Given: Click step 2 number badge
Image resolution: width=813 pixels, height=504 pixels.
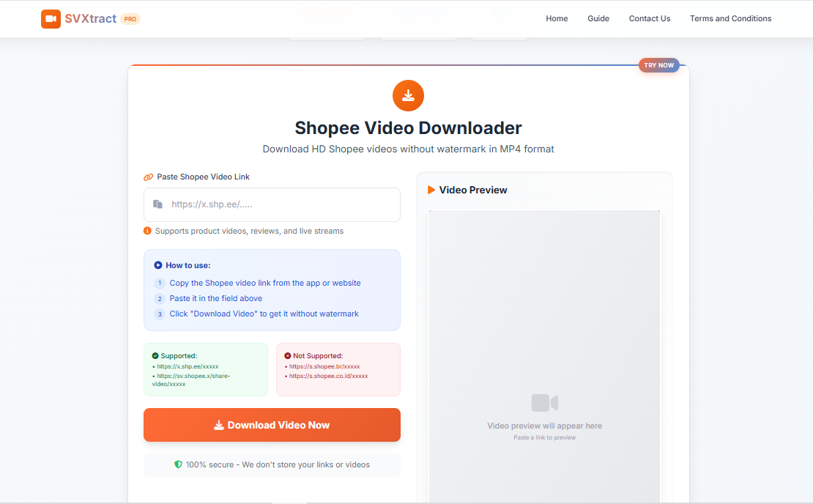Looking at the screenshot, I should (x=160, y=299).
